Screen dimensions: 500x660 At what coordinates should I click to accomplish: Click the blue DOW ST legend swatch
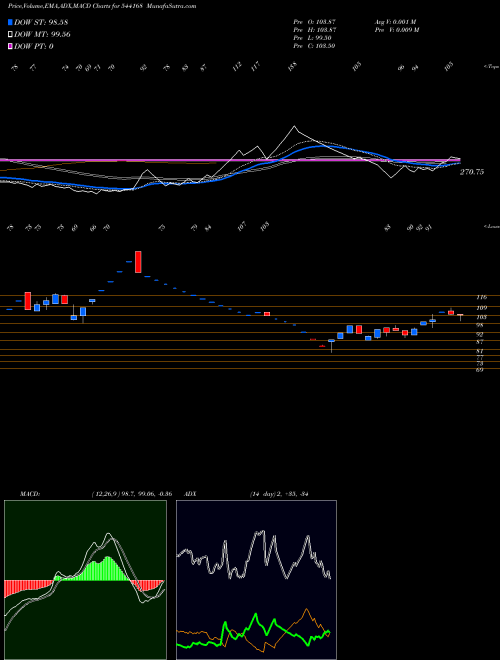click(x=10, y=22)
